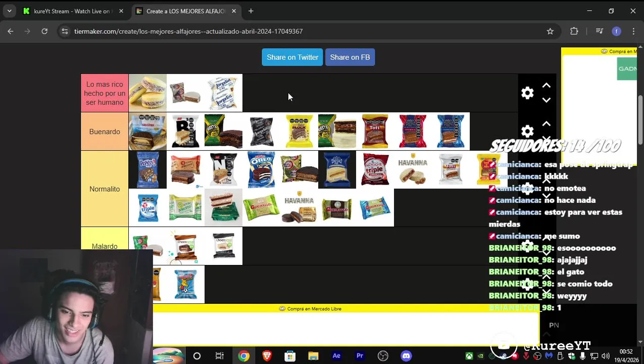
Task: Click the address bar URL
Action: [188, 31]
